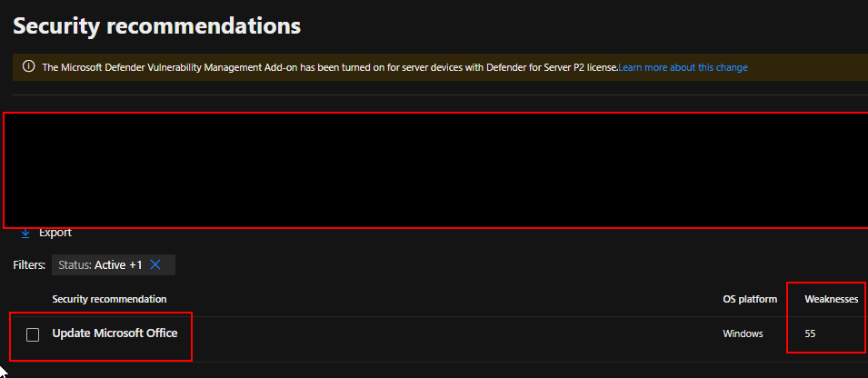868x378 pixels.
Task: Sort by Security recommendation column header
Action: 109,299
